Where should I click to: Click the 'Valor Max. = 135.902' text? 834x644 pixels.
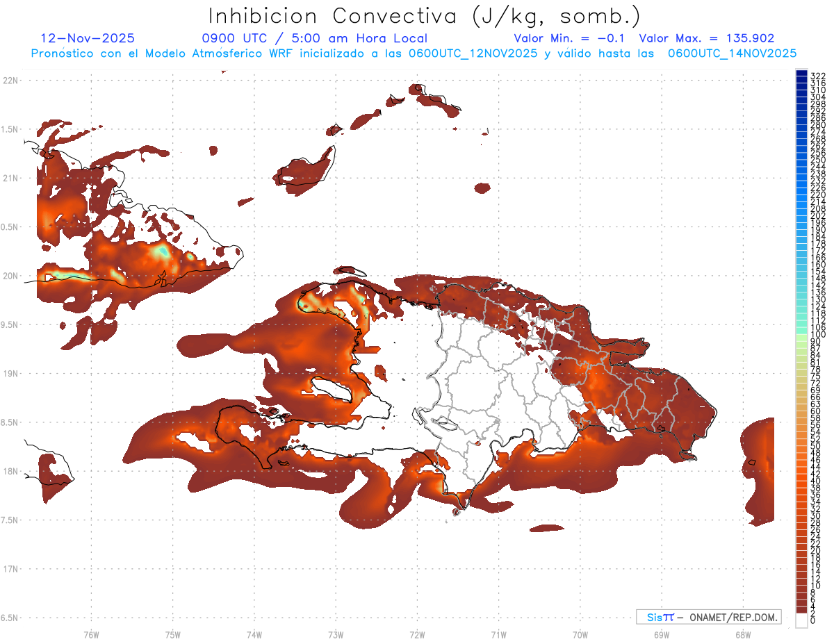pyautogui.click(x=706, y=38)
